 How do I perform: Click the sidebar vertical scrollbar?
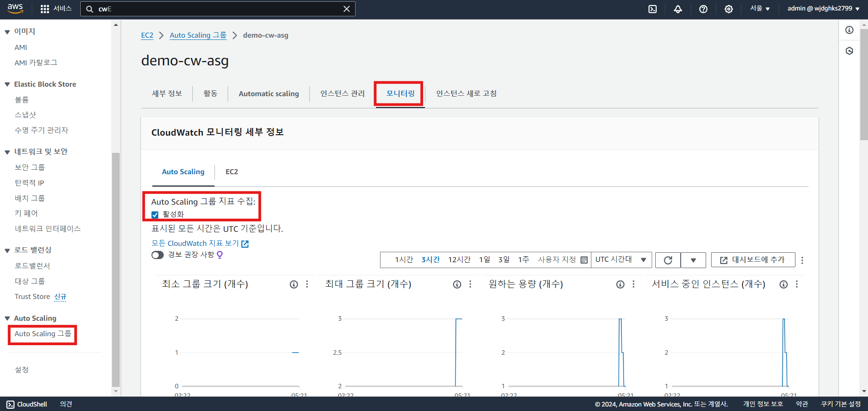[116, 269]
